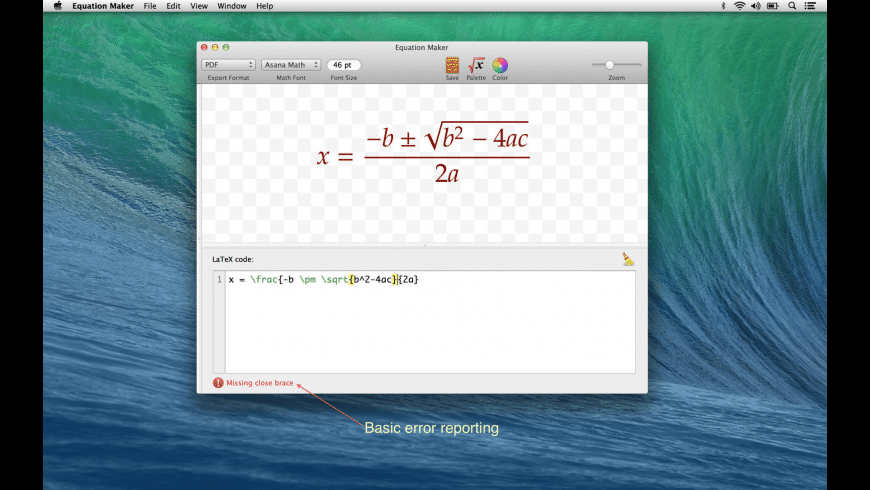Click the 'LaTeX code:' label
870x490 pixels.
coord(232,259)
